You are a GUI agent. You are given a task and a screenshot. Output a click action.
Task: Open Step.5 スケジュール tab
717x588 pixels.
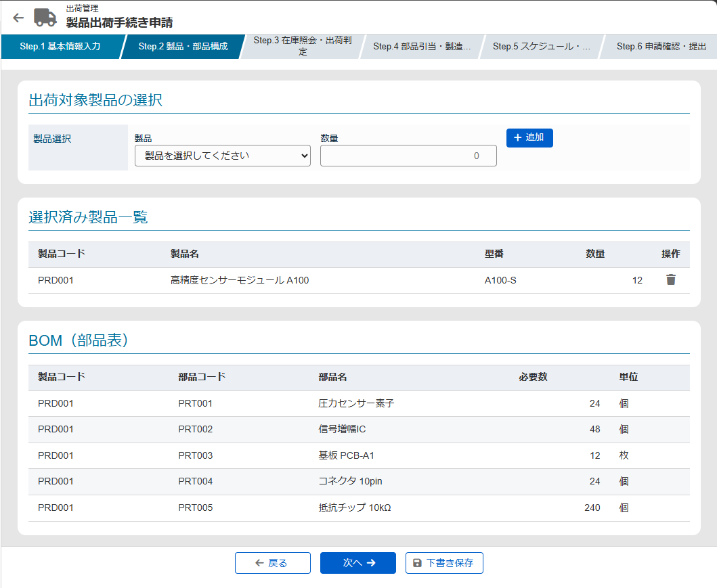pos(542,46)
